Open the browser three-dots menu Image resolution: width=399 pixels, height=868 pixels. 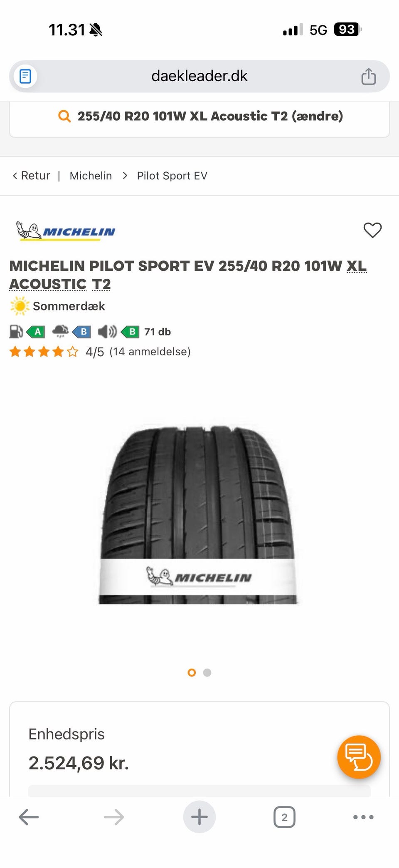coord(363,817)
